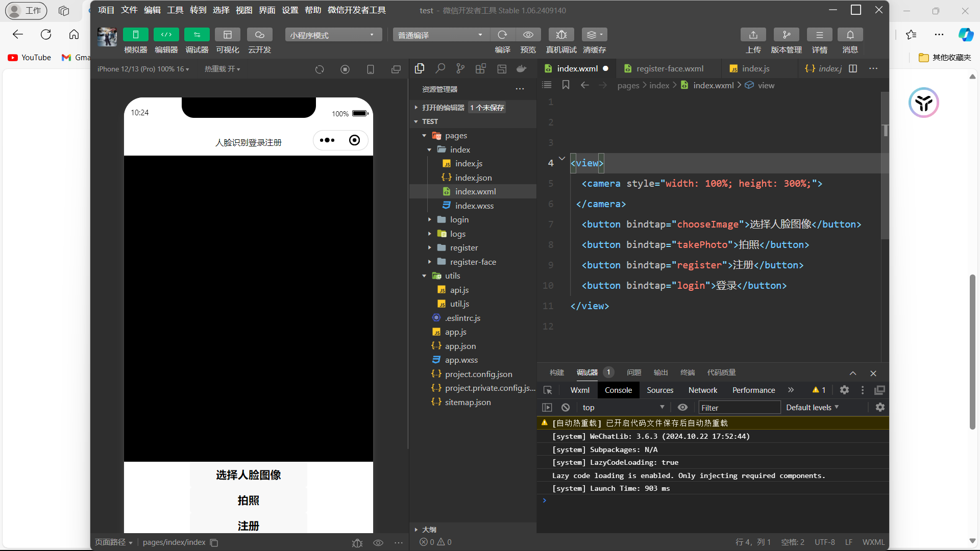Click the search icon in sidebar
This screenshot has height=551, width=980.
440,69
